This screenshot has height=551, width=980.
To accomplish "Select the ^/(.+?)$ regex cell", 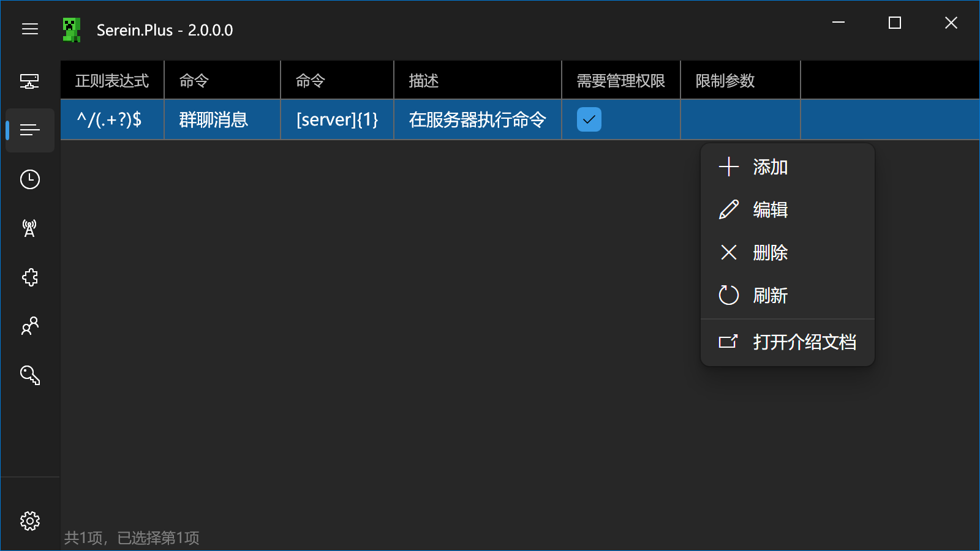I will 112,119.
